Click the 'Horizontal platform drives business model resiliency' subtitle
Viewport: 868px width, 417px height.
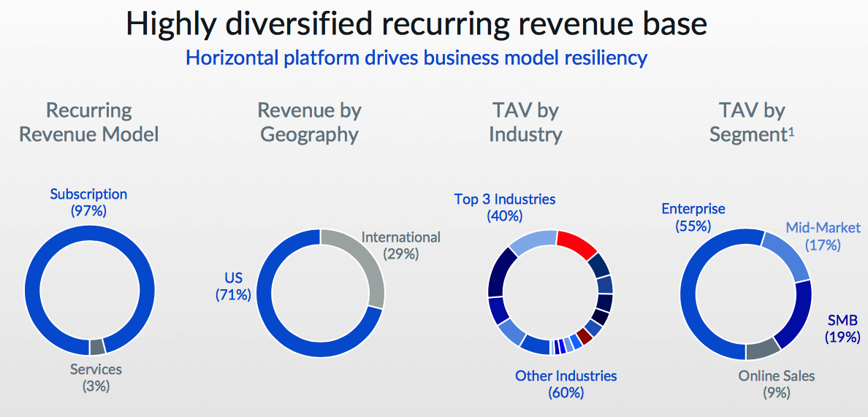(x=416, y=57)
